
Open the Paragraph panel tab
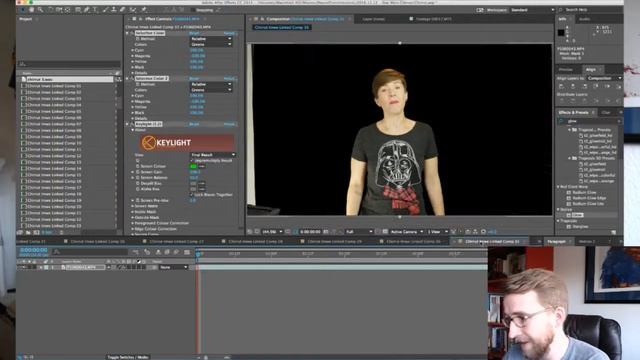coord(556,242)
